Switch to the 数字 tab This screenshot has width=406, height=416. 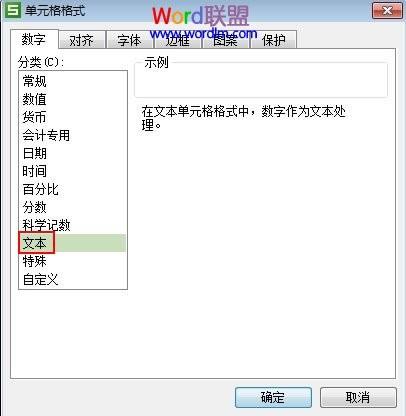click(34, 40)
